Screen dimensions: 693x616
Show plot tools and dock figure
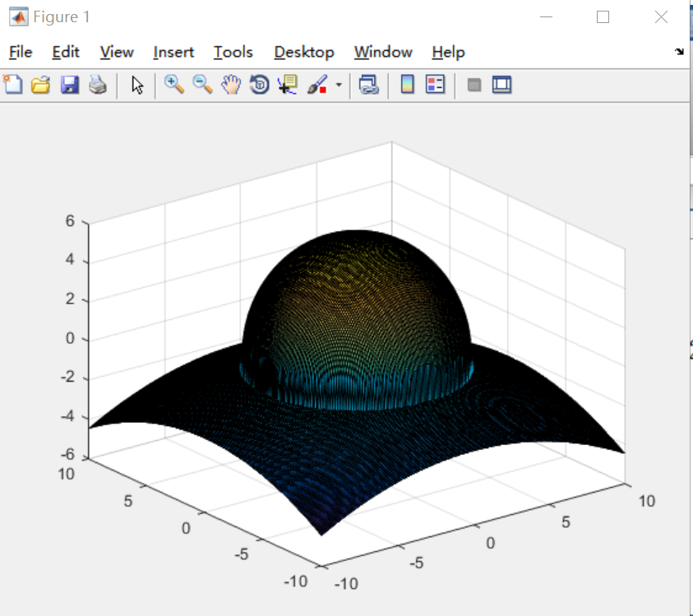(x=501, y=84)
